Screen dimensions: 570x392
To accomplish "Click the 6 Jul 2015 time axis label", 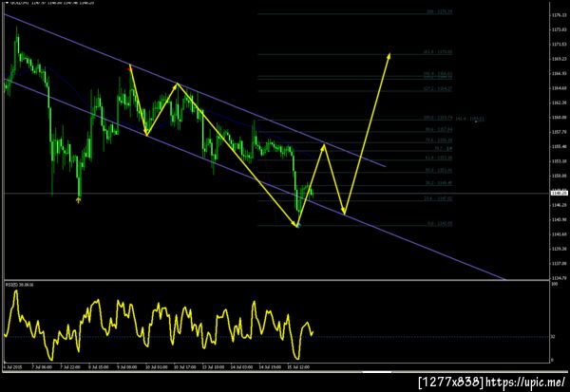I will click(x=13, y=367).
